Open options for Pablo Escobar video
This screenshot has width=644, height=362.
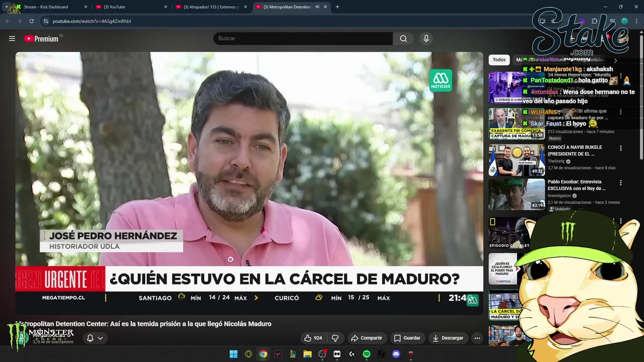pos(620,183)
